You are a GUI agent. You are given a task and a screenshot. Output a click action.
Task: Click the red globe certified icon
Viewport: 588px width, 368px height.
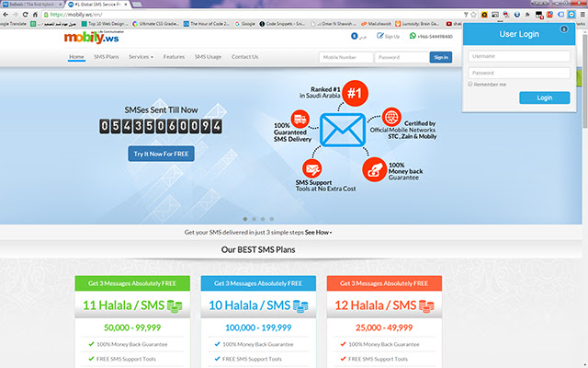pyautogui.click(x=391, y=117)
